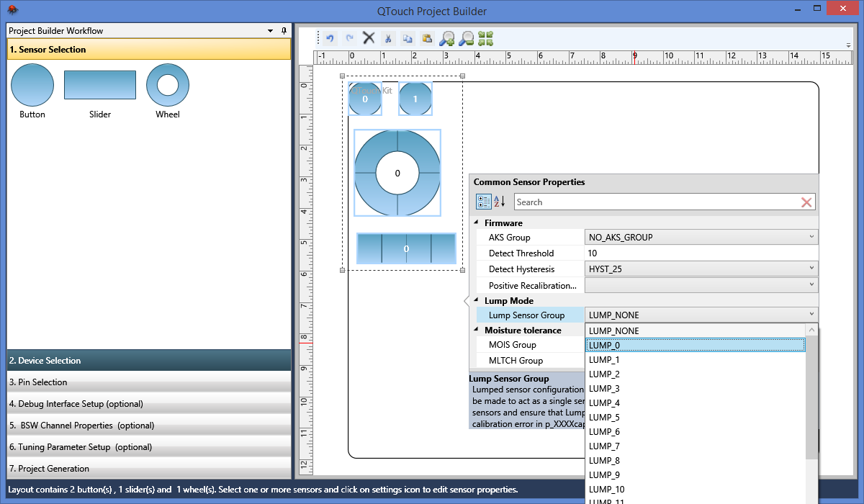The width and height of the screenshot is (864, 504).
Task: Choose LUMP_1 in the dropdown list
Action: 696,359
